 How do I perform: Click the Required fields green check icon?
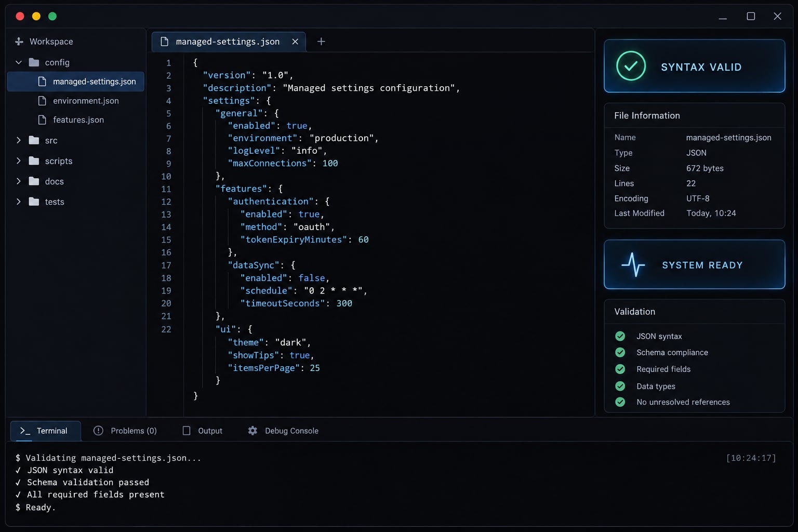point(620,369)
